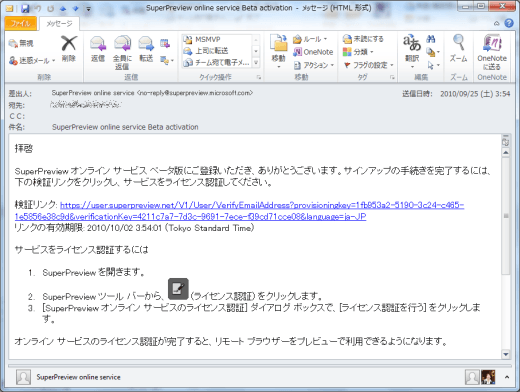Click the license activation pencil icon in message
The height and width of the screenshot is (392, 520).
coord(178,289)
